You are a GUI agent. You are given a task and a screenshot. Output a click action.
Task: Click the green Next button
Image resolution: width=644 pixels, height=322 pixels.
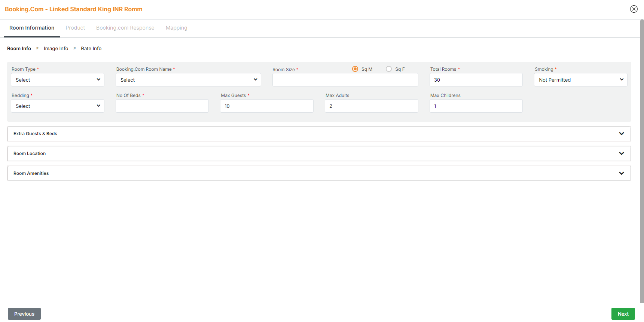pyautogui.click(x=623, y=314)
